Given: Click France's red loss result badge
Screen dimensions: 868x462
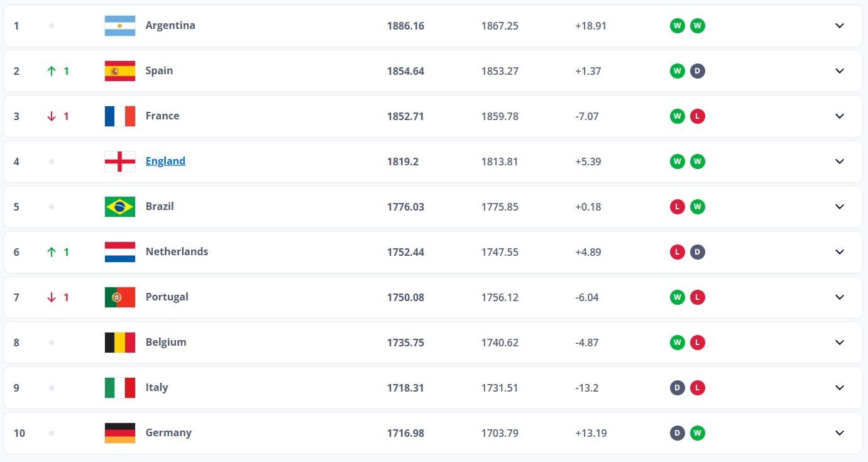Looking at the screenshot, I should [697, 116].
